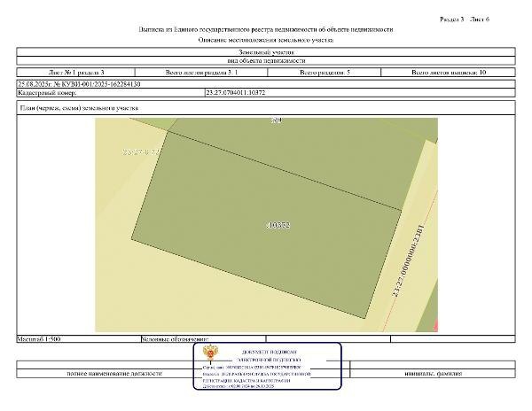Click the 'Всего разделов: 5' cell
The height and width of the screenshot is (411, 532).
click(325, 72)
